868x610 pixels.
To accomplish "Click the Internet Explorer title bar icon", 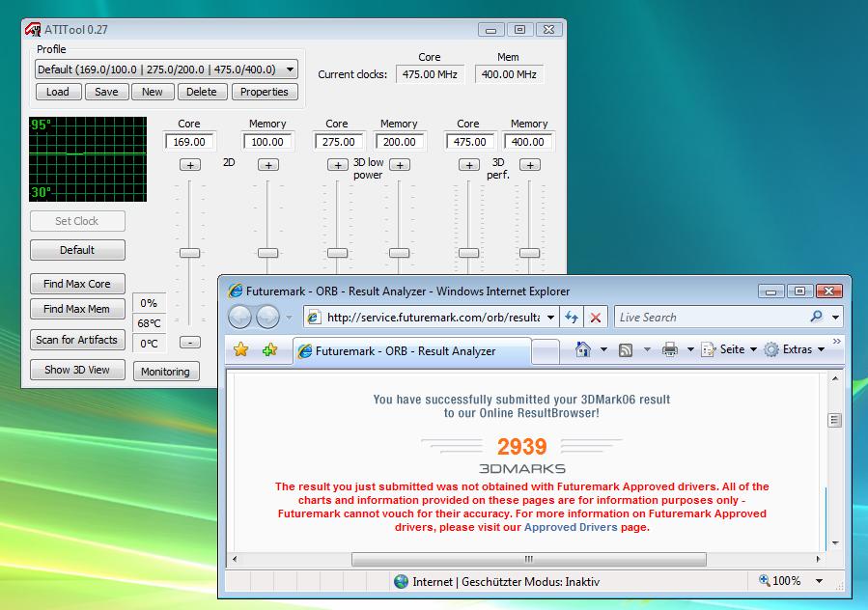I will click(x=236, y=291).
